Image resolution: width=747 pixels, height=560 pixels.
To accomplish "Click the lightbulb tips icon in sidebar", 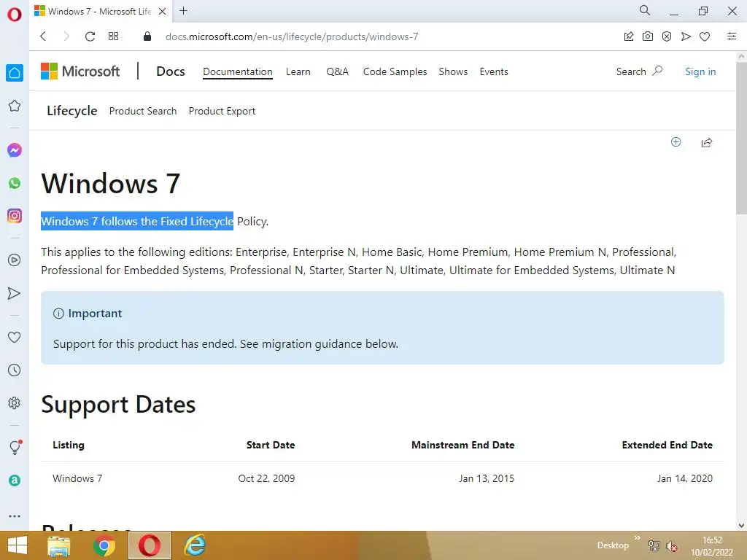I will click(15, 447).
